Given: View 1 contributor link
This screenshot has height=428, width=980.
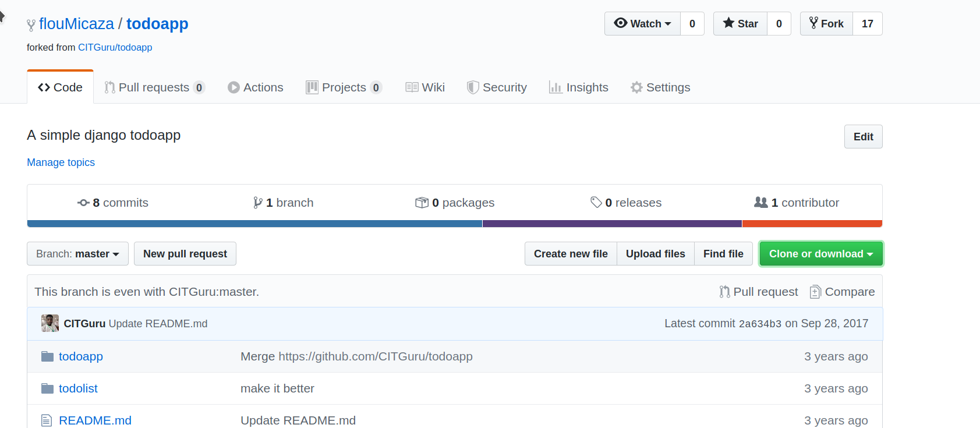Looking at the screenshot, I should coord(797,203).
